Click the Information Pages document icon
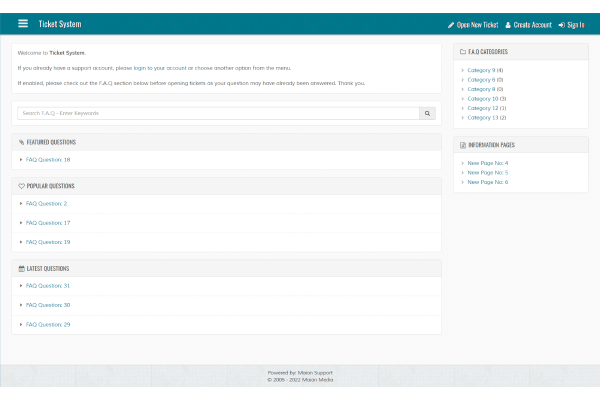This screenshot has height=400, width=600. (463, 145)
